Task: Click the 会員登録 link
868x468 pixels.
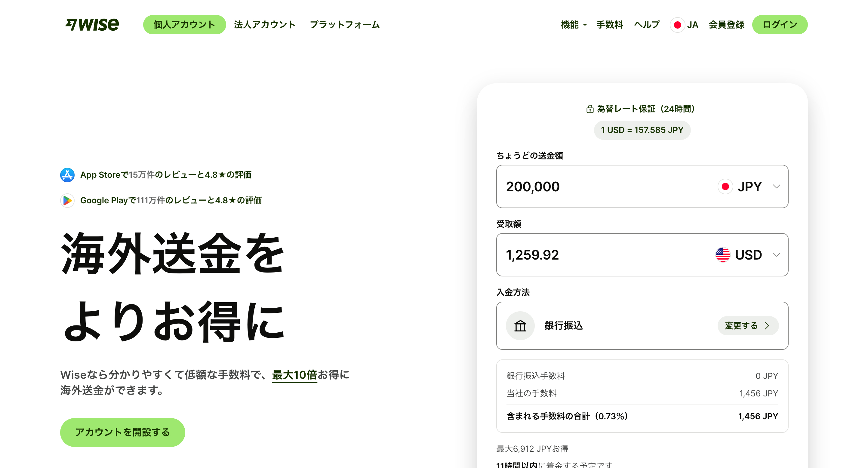Action: pyautogui.click(x=726, y=25)
